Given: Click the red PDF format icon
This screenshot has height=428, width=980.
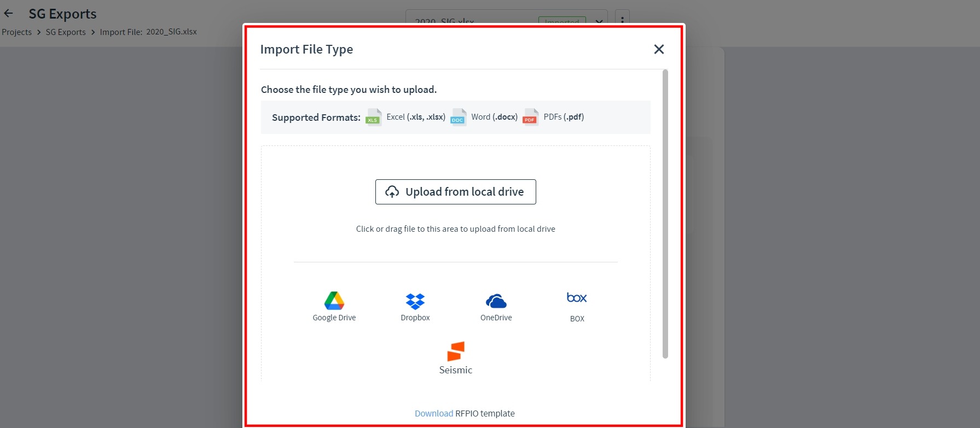Looking at the screenshot, I should [x=530, y=118].
